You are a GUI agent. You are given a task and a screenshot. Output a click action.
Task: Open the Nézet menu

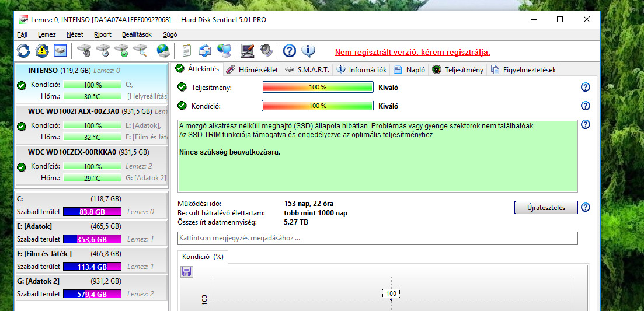(x=75, y=34)
